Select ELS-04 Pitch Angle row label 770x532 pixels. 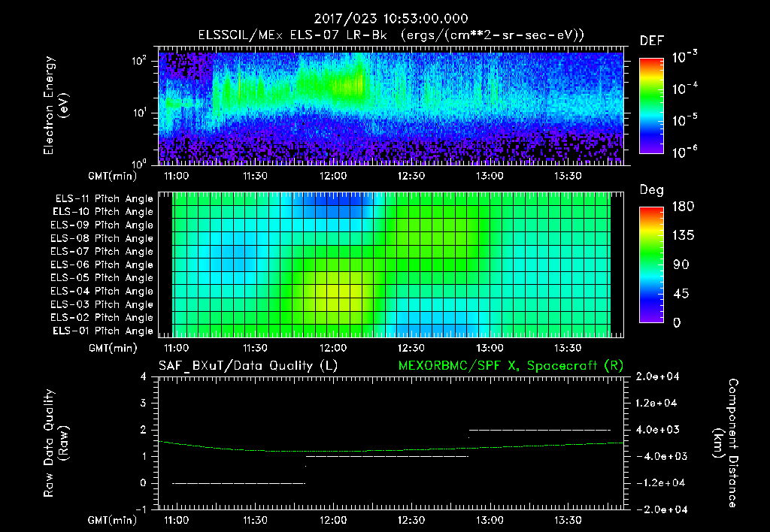[102, 292]
